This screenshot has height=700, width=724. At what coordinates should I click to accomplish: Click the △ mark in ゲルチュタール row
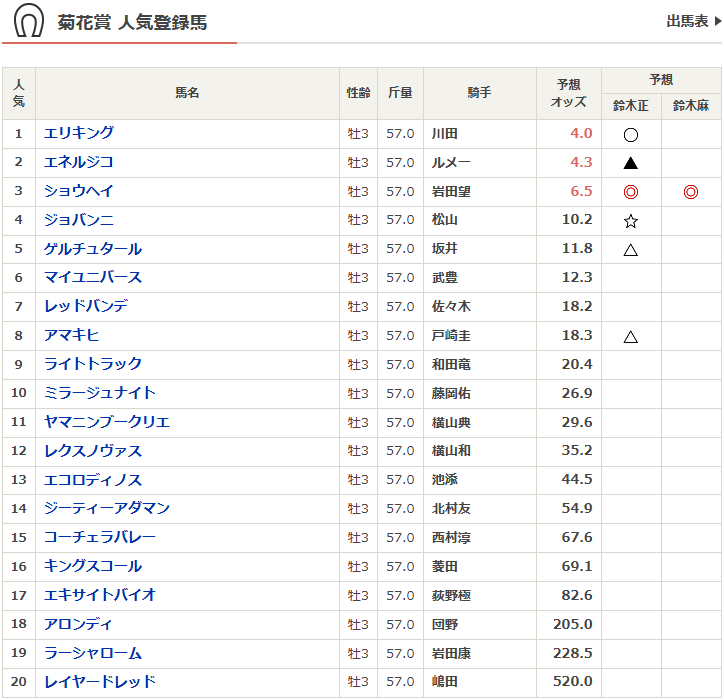point(630,250)
